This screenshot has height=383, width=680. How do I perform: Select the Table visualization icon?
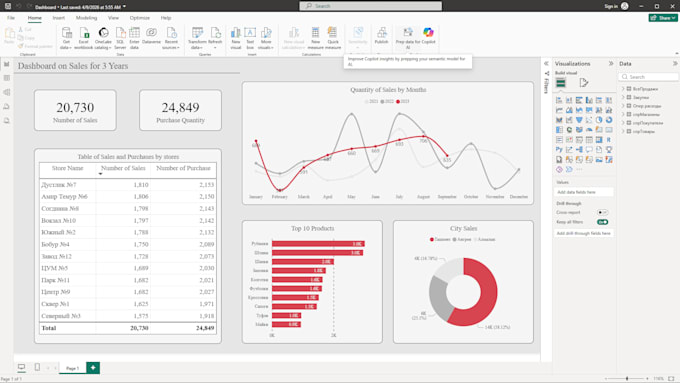[589, 140]
